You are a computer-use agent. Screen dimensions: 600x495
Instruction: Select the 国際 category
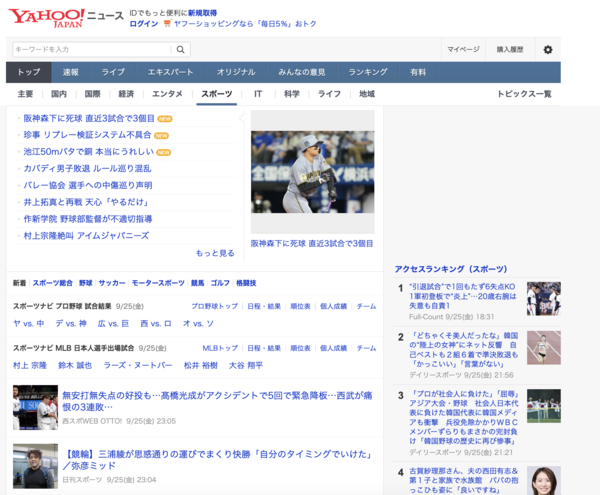point(93,94)
